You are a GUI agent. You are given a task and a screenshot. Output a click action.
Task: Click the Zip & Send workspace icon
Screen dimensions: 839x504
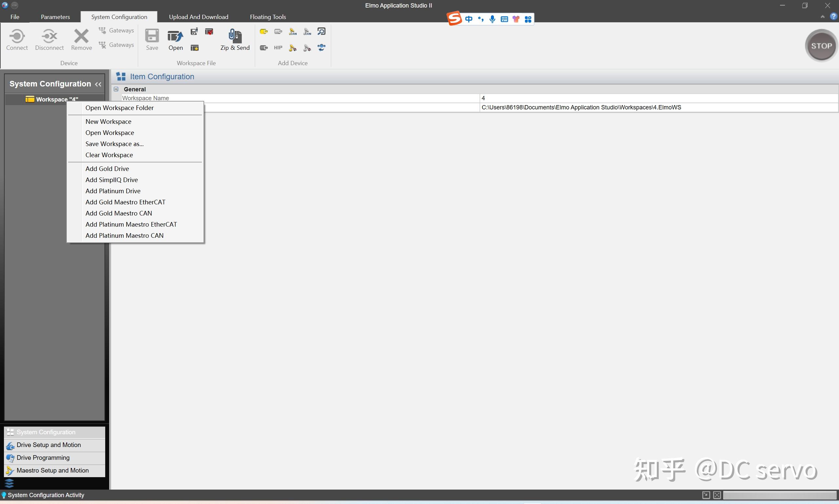234,36
